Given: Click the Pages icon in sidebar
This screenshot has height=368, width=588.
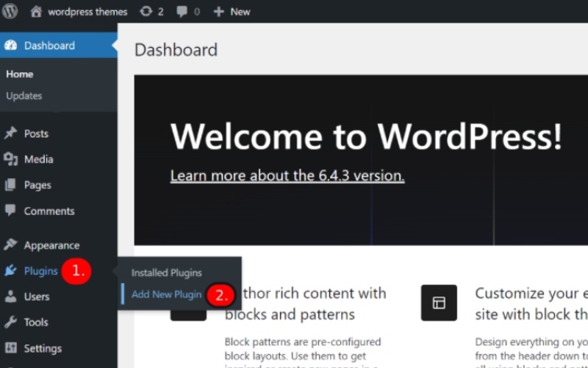Looking at the screenshot, I should tap(10, 185).
